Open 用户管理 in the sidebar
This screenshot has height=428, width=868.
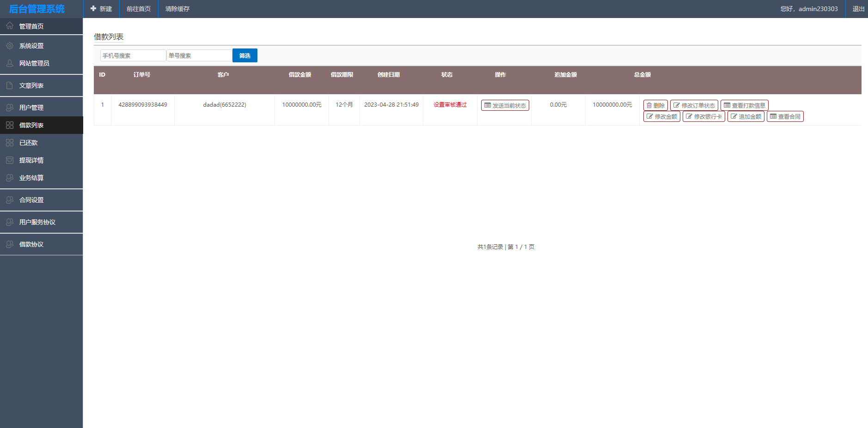coord(31,108)
